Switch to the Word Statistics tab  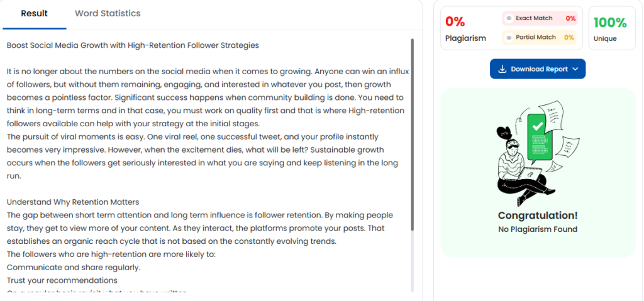pyautogui.click(x=108, y=13)
